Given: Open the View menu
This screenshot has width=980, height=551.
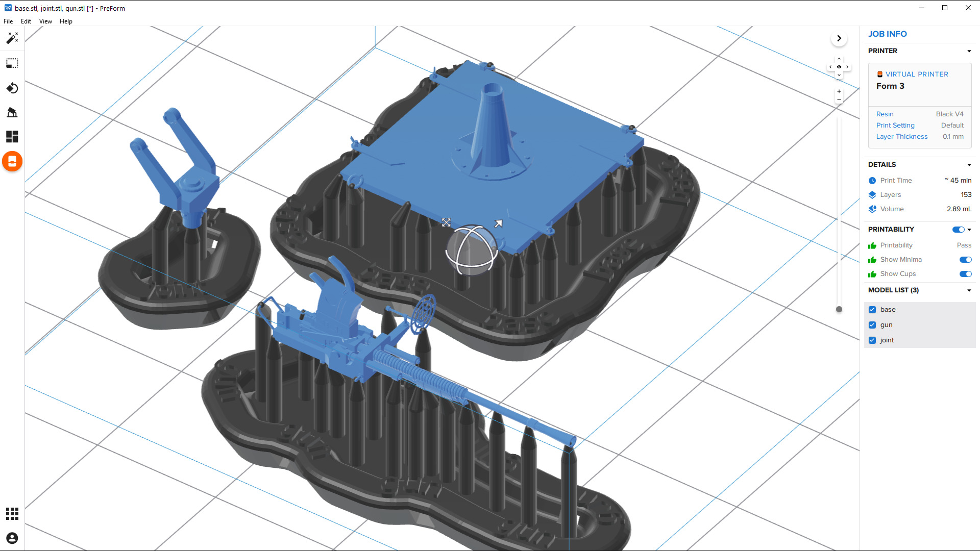Looking at the screenshot, I should [x=45, y=21].
